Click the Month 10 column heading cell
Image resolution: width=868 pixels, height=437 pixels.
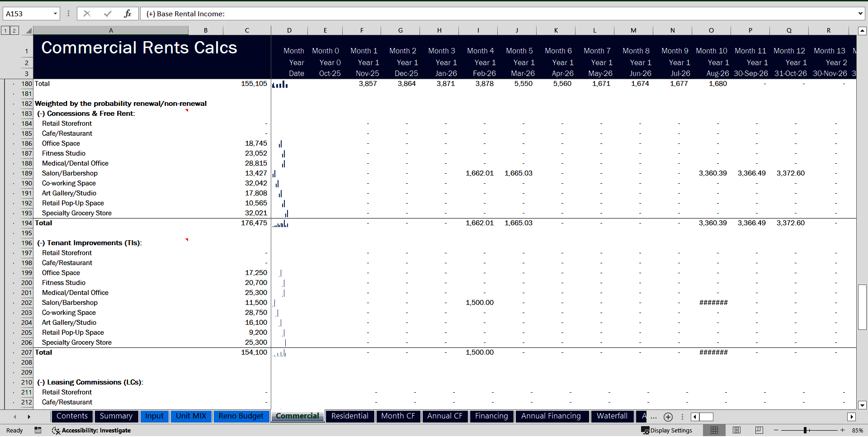[711, 51]
